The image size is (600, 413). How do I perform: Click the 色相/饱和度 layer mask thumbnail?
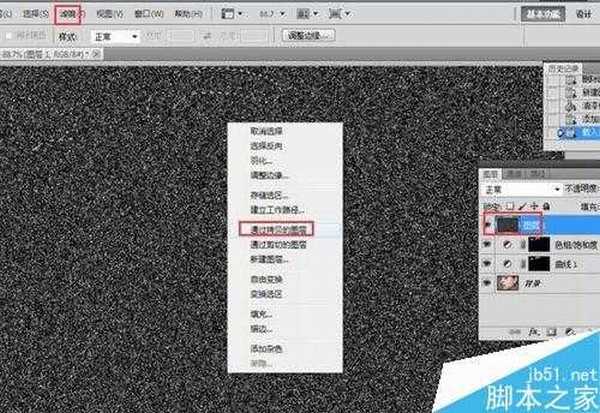[x=538, y=243]
